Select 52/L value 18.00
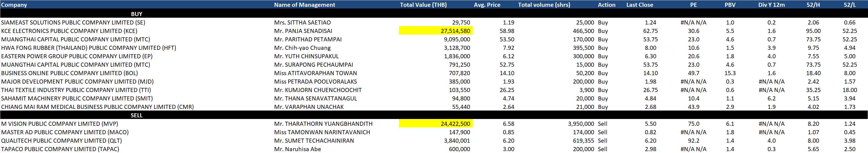 tap(850, 90)
